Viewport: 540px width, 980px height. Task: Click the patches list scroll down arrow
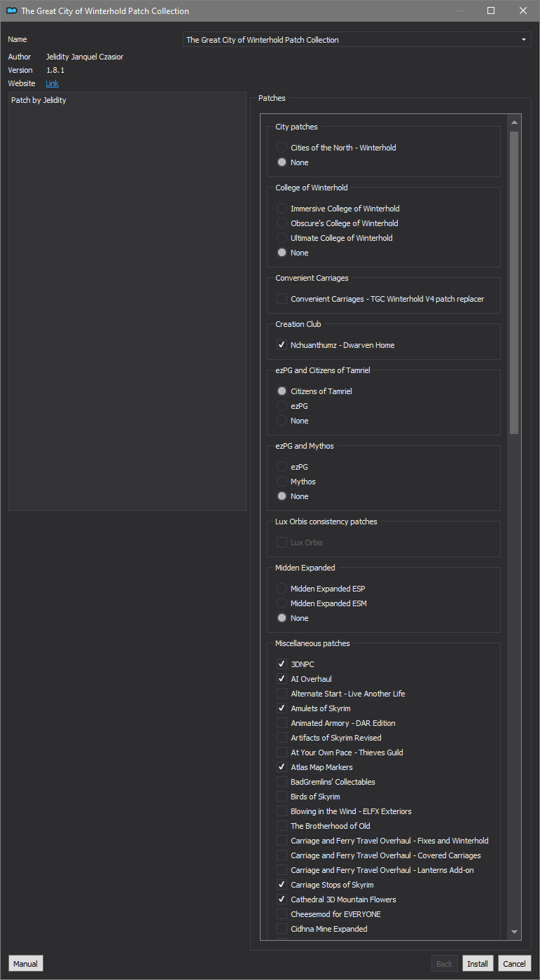(x=514, y=932)
